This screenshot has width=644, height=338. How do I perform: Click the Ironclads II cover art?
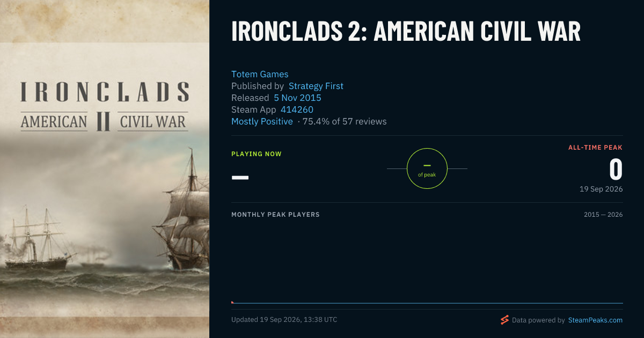tap(105, 169)
